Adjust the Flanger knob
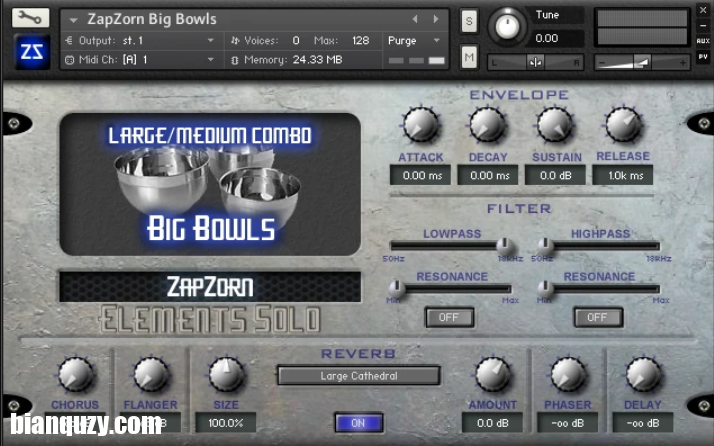Image resolution: width=714 pixels, height=446 pixels. pyautogui.click(x=151, y=375)
